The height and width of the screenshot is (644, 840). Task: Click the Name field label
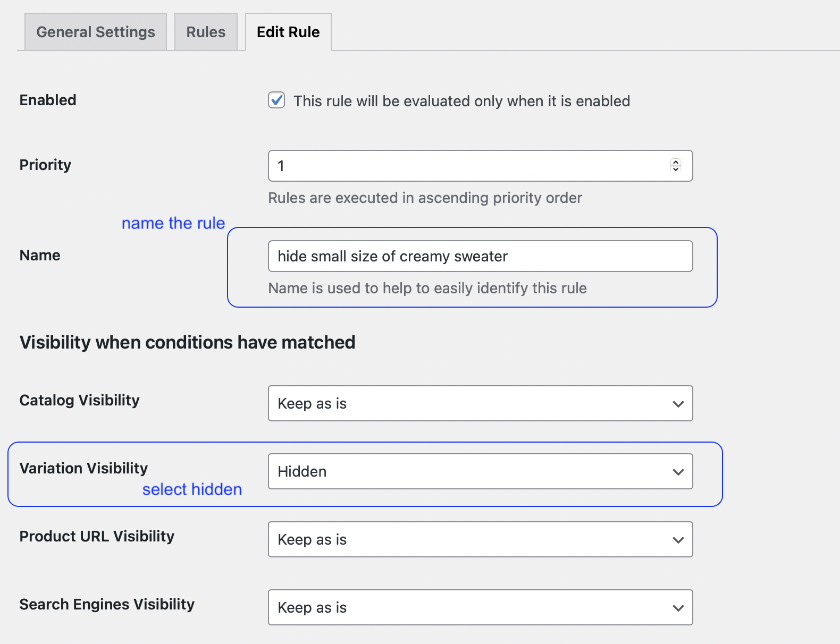[x=40, y=255]
